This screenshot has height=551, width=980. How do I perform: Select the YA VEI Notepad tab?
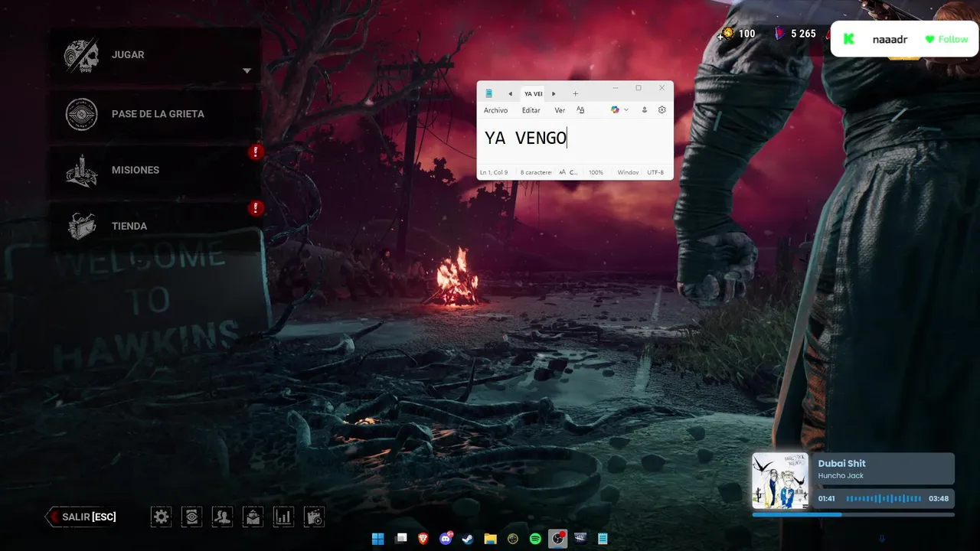pyautogui.click(x=533, y=93)
